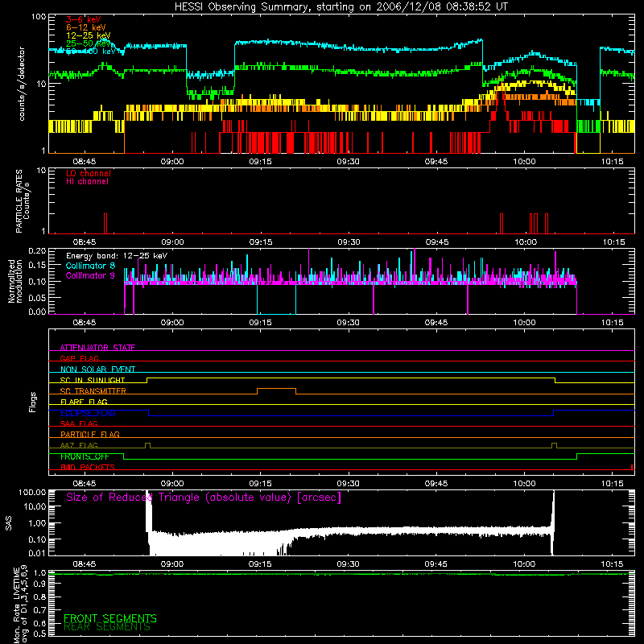This screenshot has width=644, height=644.
Task: Select the 'REAR SEGMENTS' legend label
Action: (x=107, y=626)
